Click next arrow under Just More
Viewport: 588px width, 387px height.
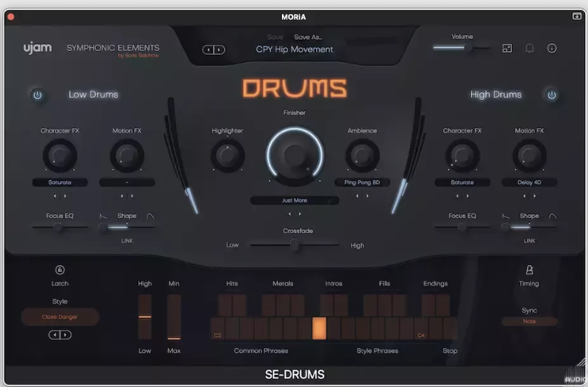[x=300, y=214]
